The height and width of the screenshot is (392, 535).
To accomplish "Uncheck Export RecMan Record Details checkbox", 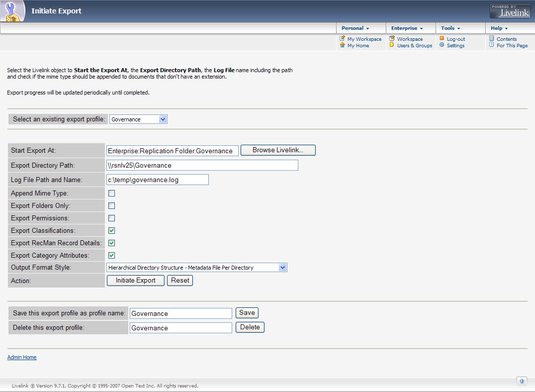I will [x=111, y=243].
